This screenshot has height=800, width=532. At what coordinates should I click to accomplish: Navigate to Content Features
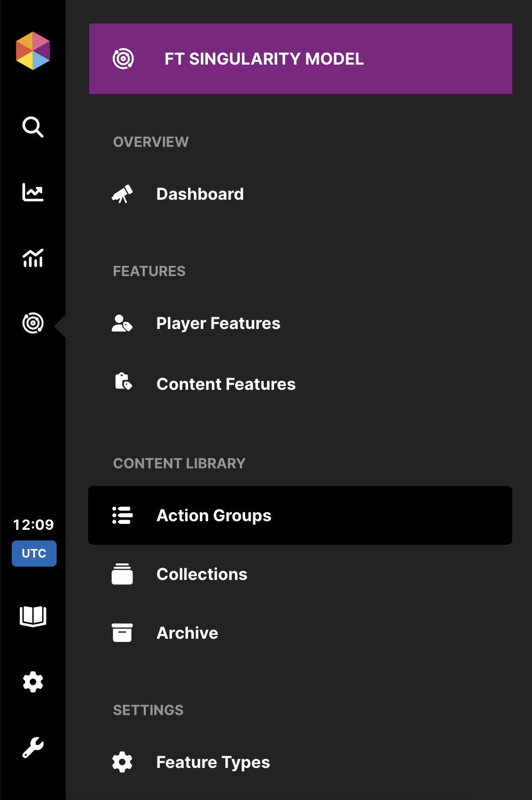225,384
